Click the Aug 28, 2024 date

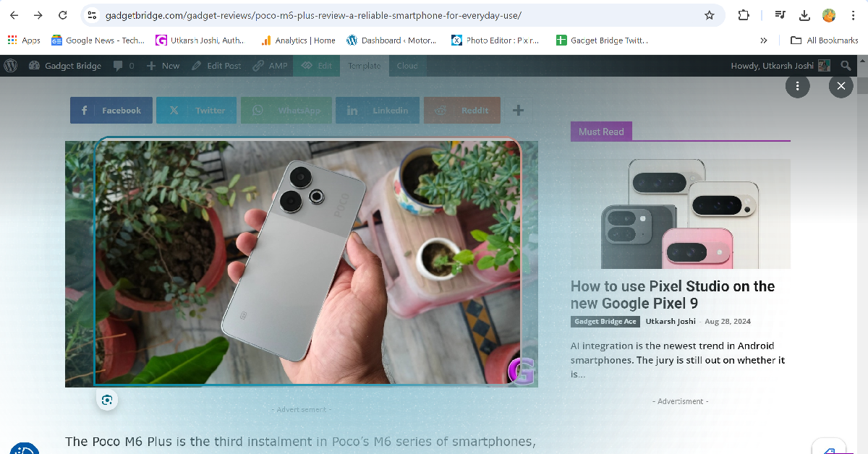[728, 322]
